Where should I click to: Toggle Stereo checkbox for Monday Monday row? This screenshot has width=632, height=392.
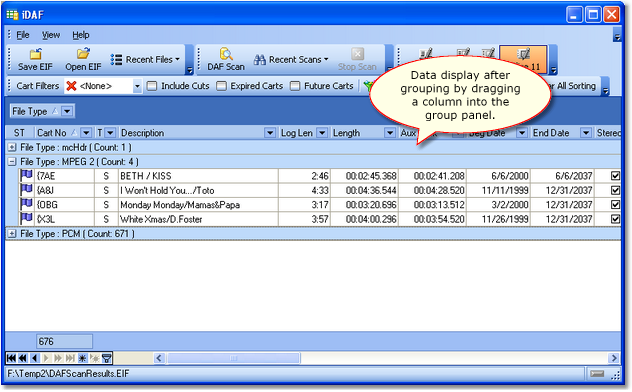click(x=615, y=205)
